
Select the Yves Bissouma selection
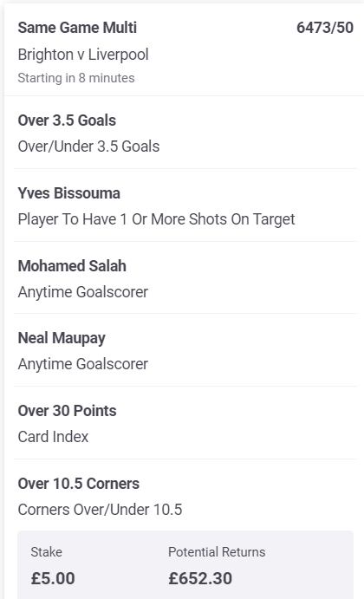[69, 193]
